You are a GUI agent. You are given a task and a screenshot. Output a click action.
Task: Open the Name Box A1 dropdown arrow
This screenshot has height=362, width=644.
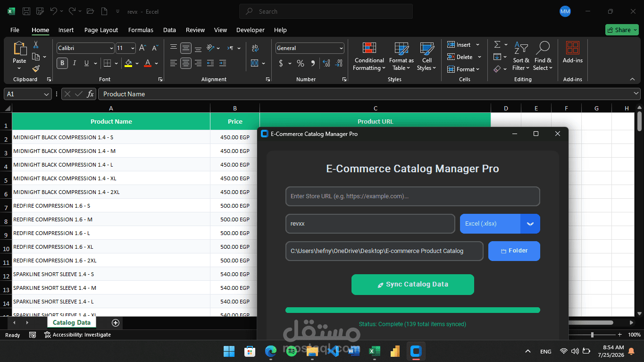[46, 94]
